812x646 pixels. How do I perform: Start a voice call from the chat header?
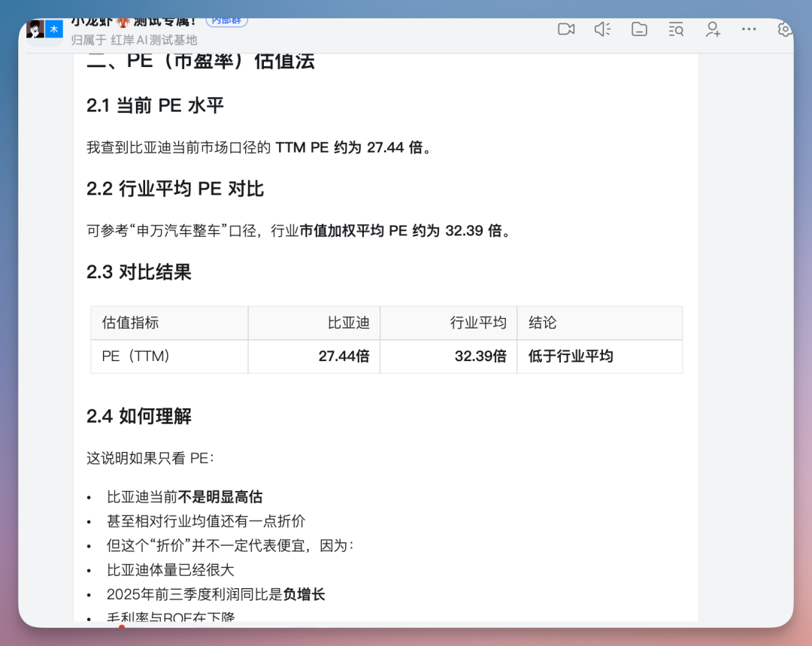click(x=602, y=29)
